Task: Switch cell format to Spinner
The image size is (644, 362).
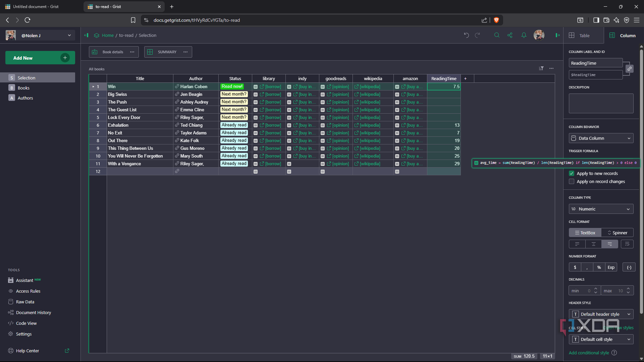Action: point(617,232)
